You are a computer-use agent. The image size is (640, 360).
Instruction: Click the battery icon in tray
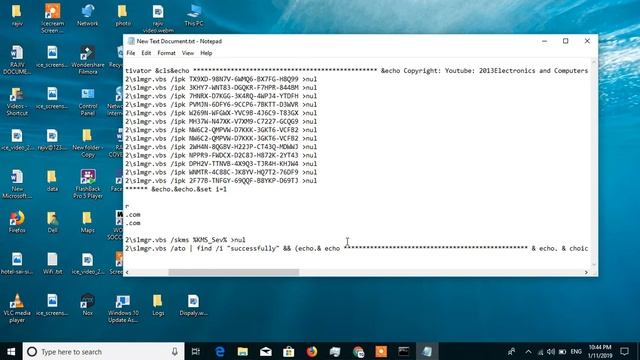tap(562, 351)
